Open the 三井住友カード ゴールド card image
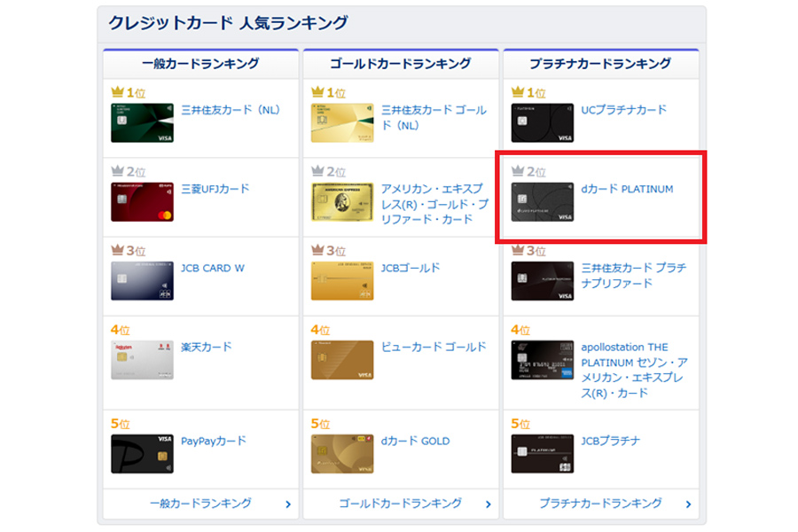This screenshot has height=532, width=798. (342, 122)
